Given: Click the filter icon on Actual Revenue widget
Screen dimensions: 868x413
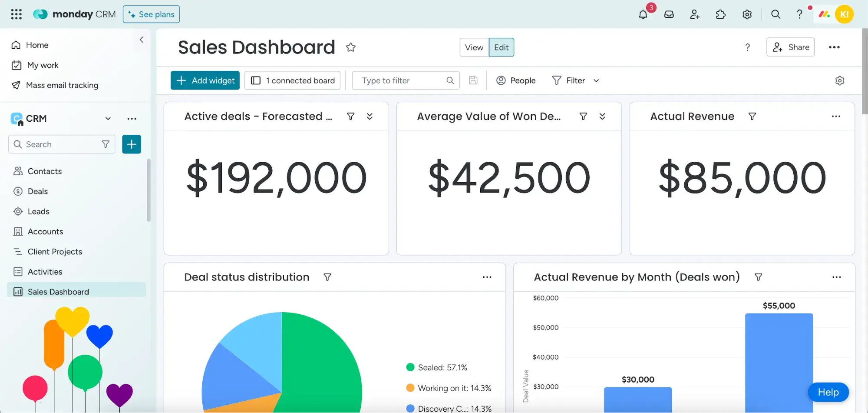Looking at the screenshot, I should [752, 117].
